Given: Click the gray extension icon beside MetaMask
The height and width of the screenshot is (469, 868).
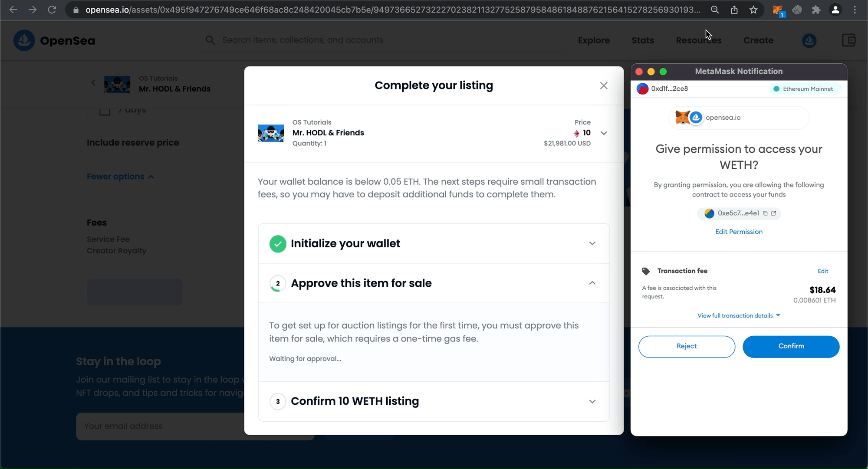Looking at the screenshot, I should tap(797, 10).
